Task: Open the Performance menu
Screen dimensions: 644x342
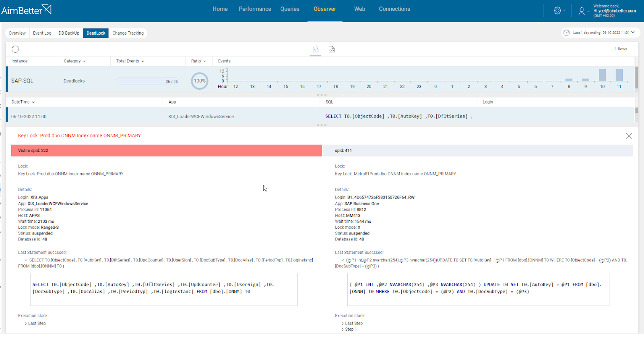Action: 255,9
